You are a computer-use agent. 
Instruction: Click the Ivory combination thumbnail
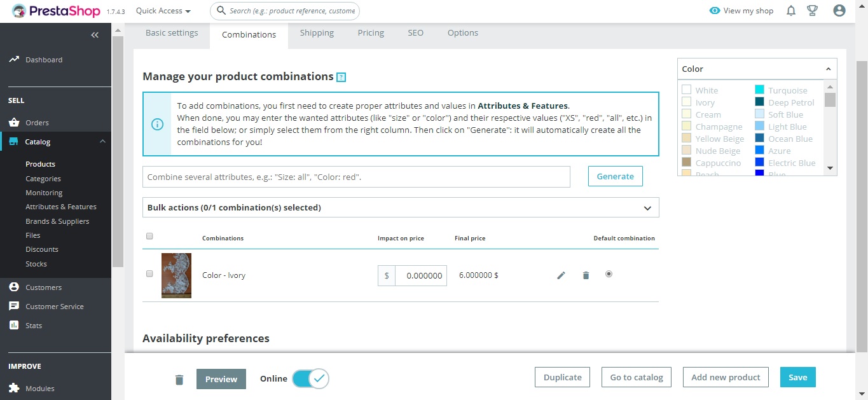pos(176,275)
